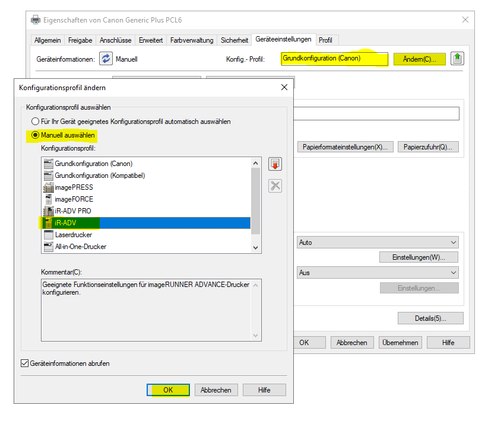Switch to the Allgemein tab
Image resolution: width=504 pixels, height=421 pixels.
pyautogui.click(x=47, y=40)
